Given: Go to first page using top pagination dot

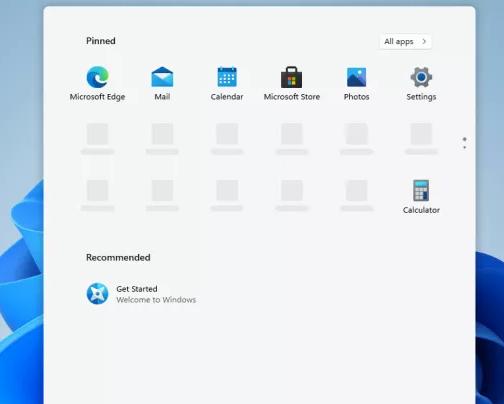Looking at the screenshot, I should pos(465,139).
